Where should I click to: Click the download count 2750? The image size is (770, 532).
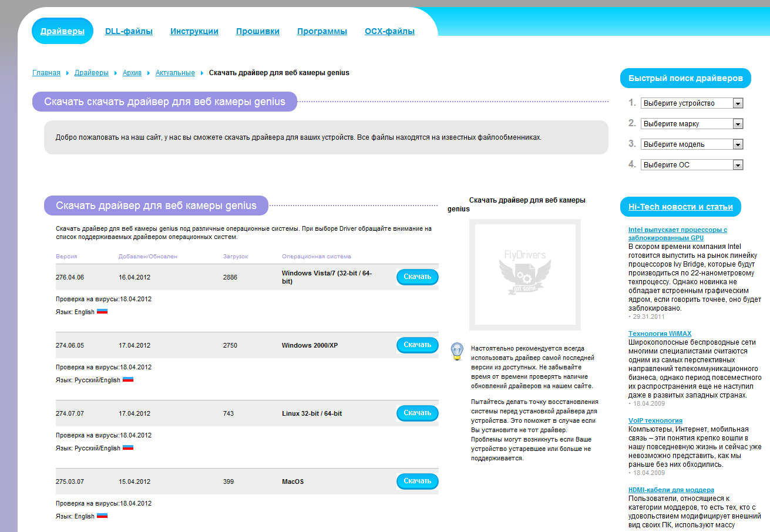(x=230, y=345)
